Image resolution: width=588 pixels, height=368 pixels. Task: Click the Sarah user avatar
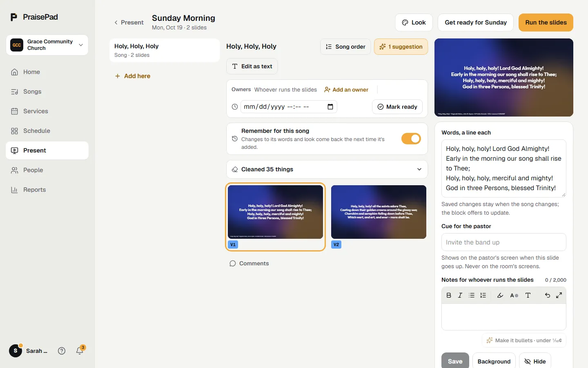pos(16,351)
